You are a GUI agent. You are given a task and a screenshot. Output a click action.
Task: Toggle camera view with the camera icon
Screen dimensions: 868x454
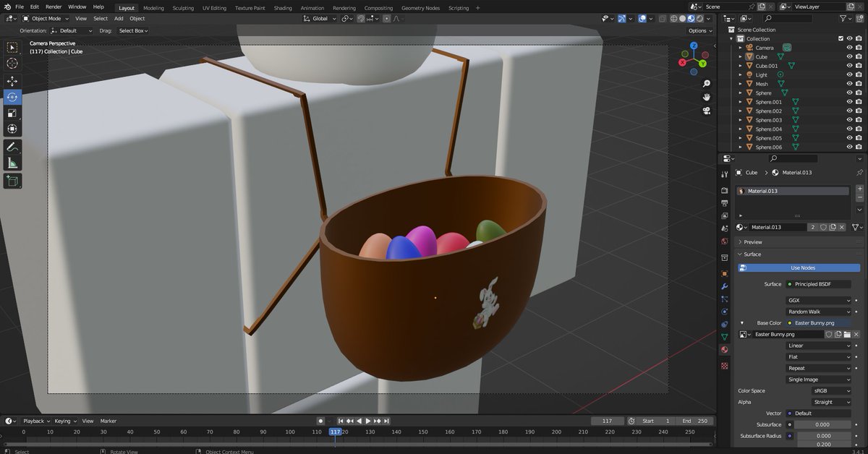click(x=707, y=111)
